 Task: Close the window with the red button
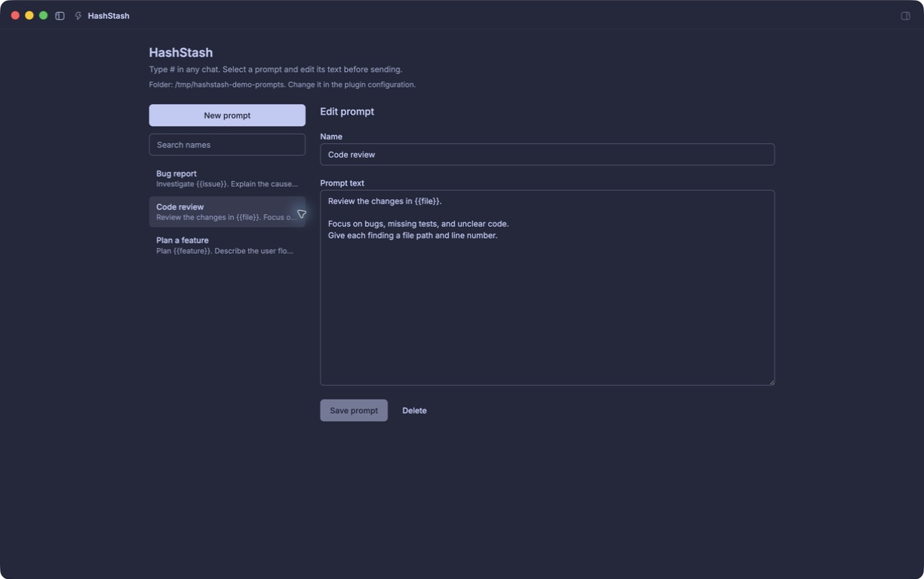[15, 15]
